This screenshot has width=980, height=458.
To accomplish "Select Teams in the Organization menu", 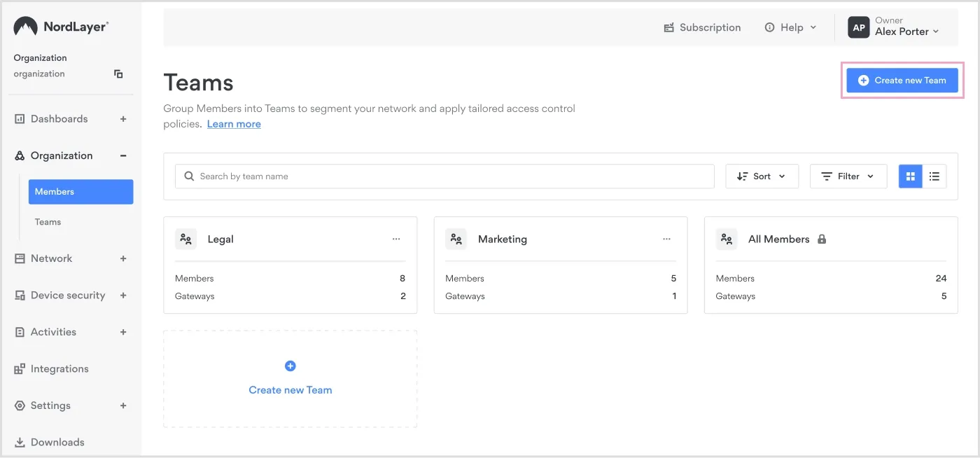I will [48, 221].
